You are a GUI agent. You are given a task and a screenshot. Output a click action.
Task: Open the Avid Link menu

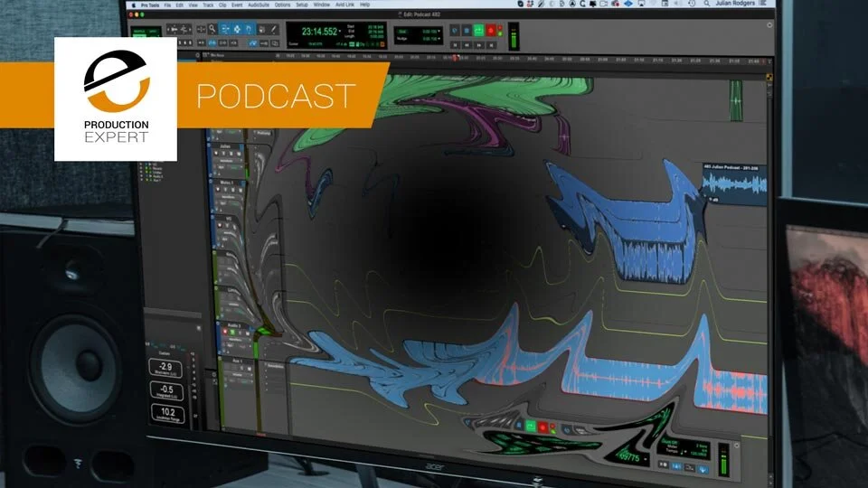(344, 5)
